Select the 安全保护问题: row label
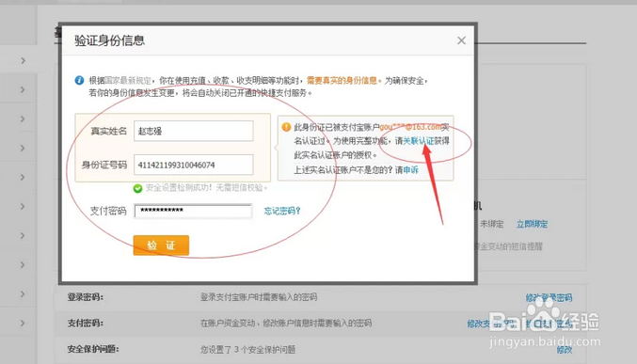This screenshot has width=637, height=364. tap(93, 349)
